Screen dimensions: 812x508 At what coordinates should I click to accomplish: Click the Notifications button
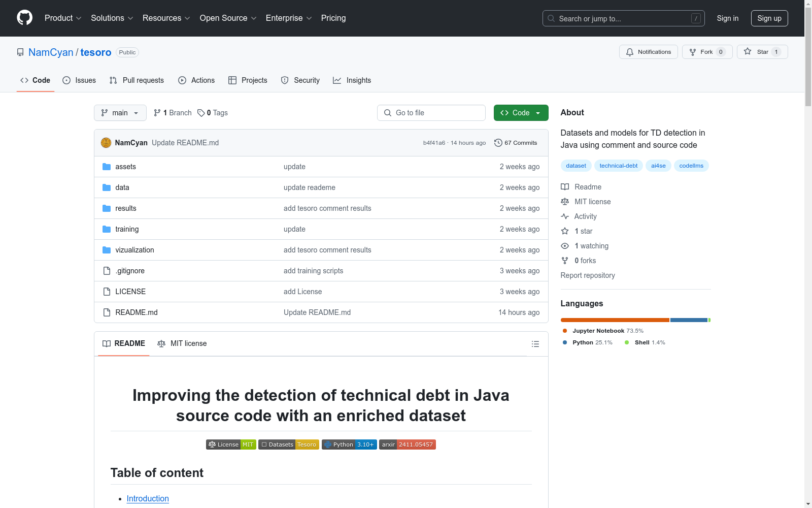(649, 52)
